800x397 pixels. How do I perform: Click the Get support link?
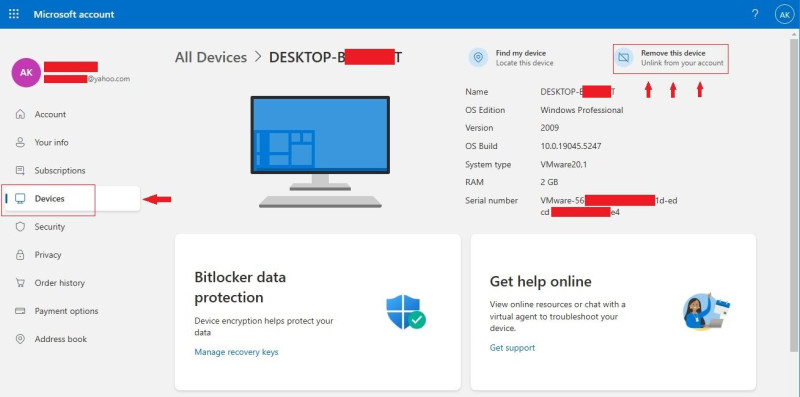coord(512,348)
